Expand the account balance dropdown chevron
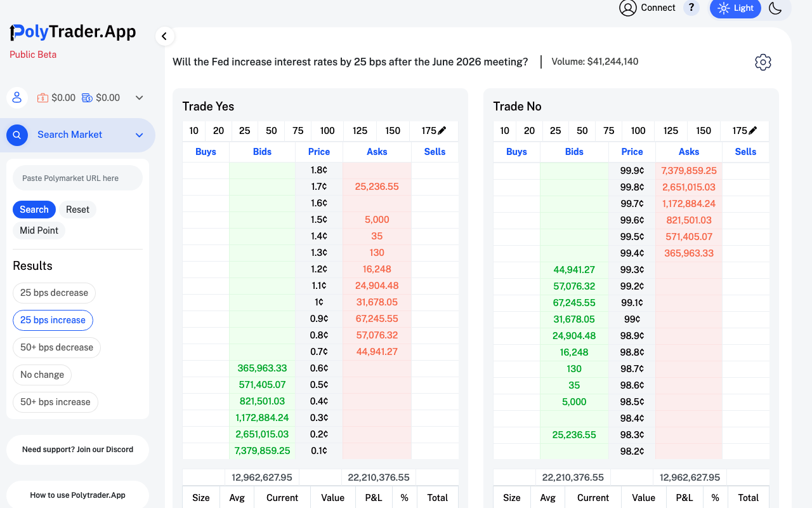Screen dimensions: 812x508 [x=140, y=98]
